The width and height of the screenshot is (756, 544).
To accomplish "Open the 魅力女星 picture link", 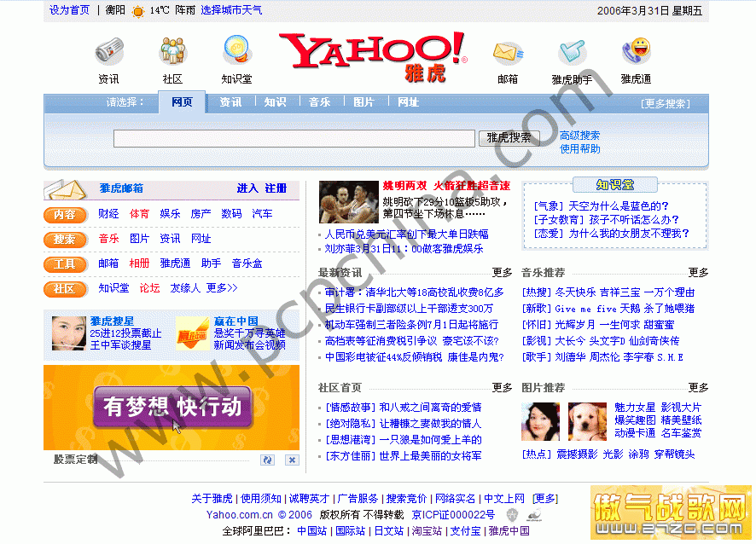I will [x=635, y=408].
